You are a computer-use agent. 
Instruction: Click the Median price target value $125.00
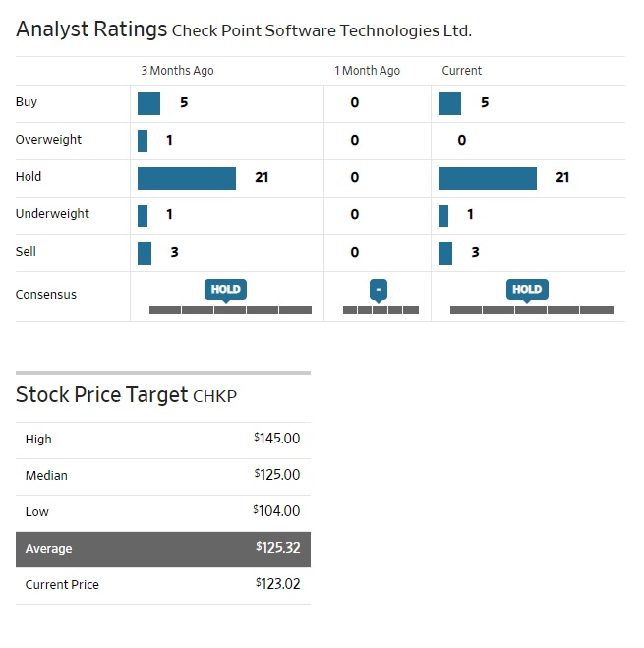[276, 475]
